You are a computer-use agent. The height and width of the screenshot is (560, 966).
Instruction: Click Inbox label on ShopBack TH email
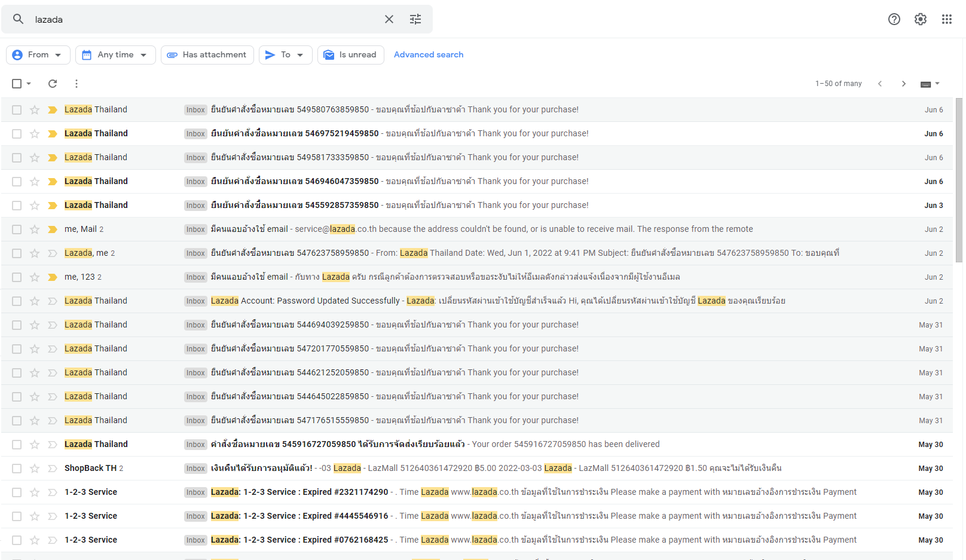point(195,469)
